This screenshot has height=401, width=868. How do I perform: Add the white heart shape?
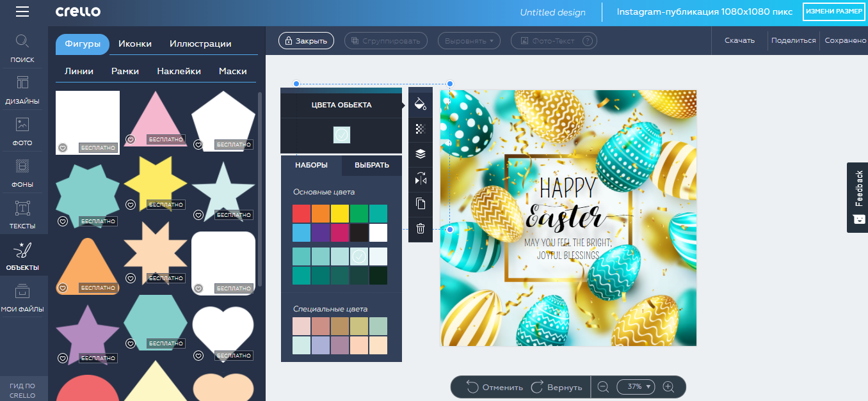click(223, 333)
